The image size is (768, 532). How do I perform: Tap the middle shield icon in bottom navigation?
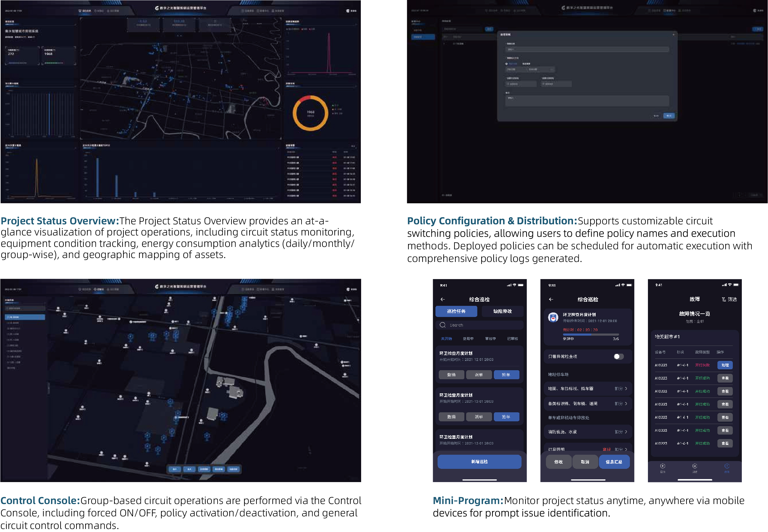tap(694, 466)
